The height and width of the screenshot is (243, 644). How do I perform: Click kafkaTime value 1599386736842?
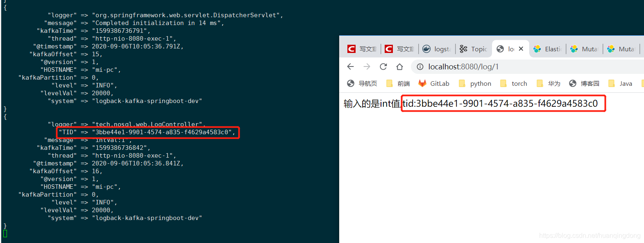[120, 148]
